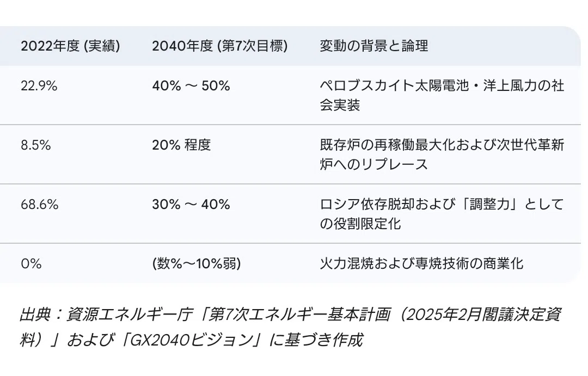This screenshot has width=588, height=376.
Task: Click the 2040年度 (第7次目標) column header
Action: pos(220,46)
